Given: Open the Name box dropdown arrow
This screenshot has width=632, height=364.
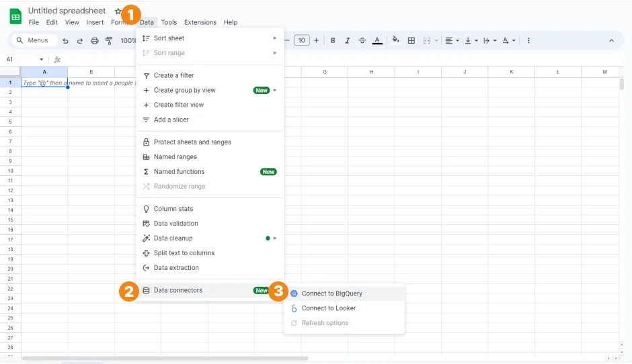Looking at the screenshot, I should pyautogui.click(x=41, y=60).
